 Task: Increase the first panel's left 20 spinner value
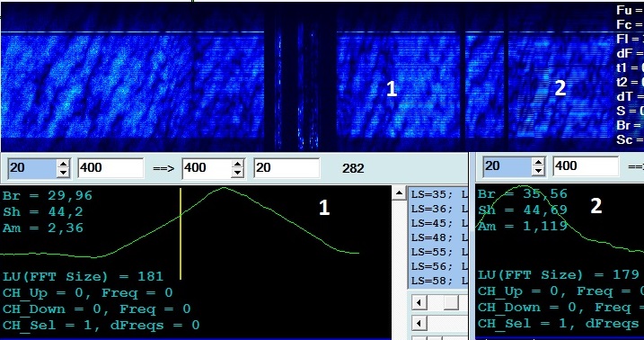(63, 164)
